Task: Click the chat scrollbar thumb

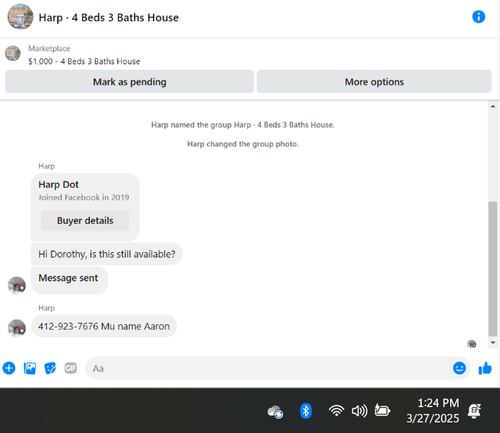Action: pyautogui.click(x=493, y=269)
